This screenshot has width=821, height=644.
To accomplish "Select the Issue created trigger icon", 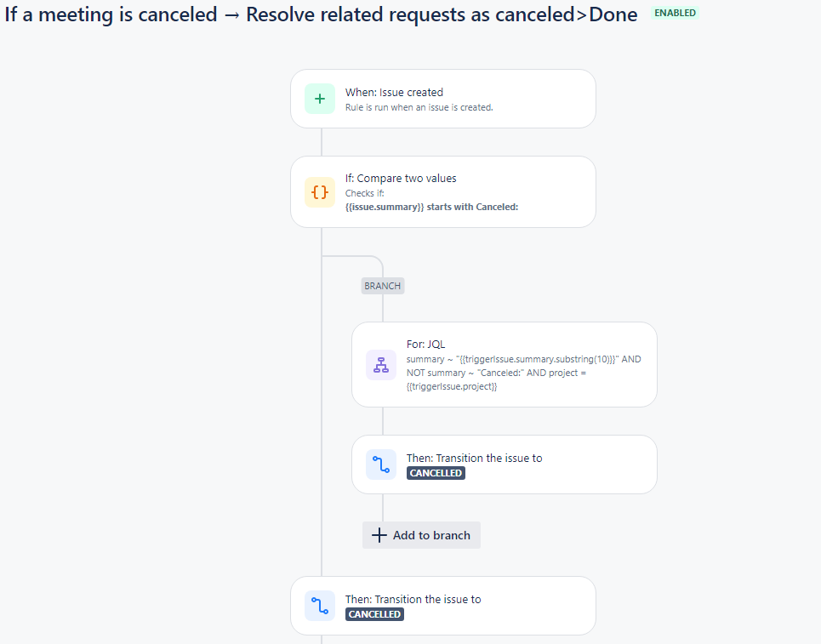I will pos(319,99).
